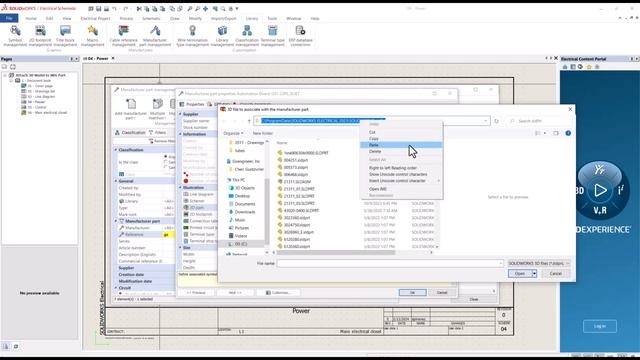640x360 pixels.
Task: Open Terminal type management tool
Action: tap(272, 36)
